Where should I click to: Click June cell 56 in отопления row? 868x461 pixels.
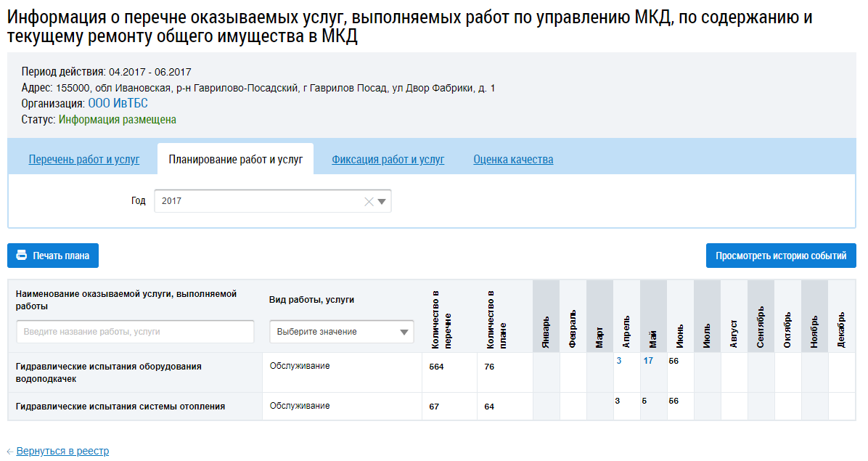(673, 401)
